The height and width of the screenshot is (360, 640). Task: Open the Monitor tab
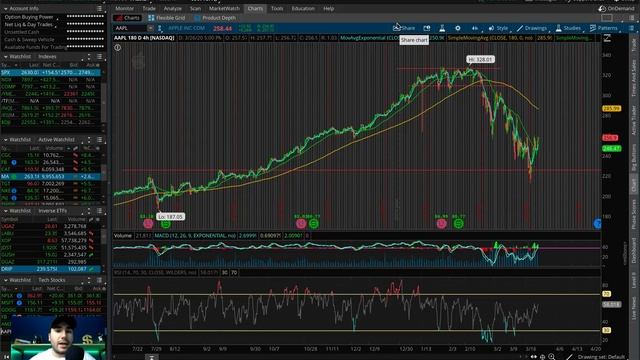[124, 8]
